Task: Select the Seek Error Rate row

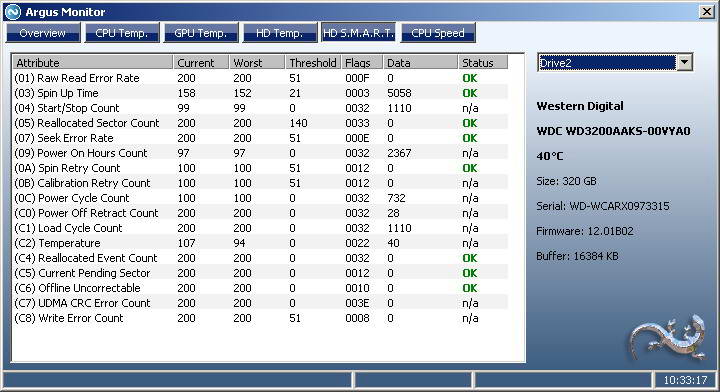Action: [x=260, y=138]
